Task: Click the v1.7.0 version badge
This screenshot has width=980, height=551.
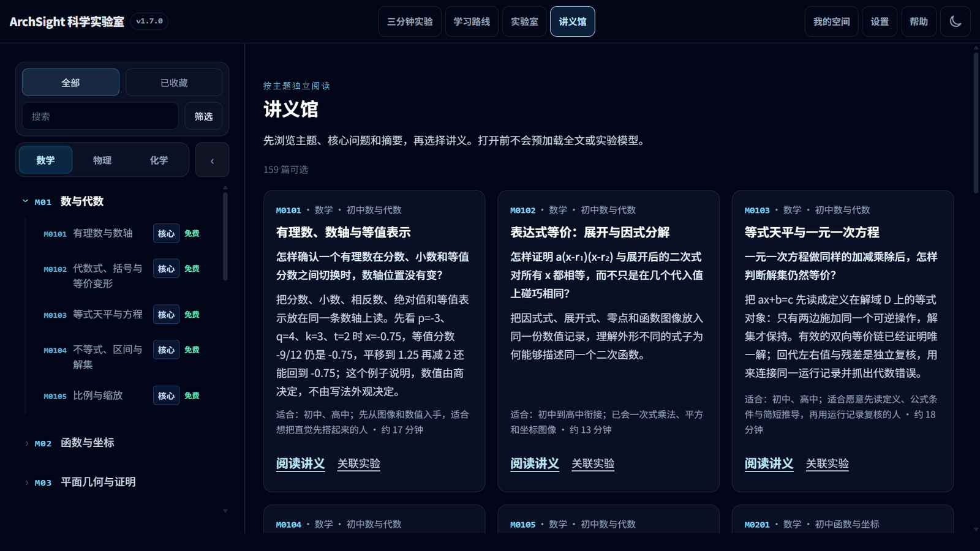Action: click(149, 21)
